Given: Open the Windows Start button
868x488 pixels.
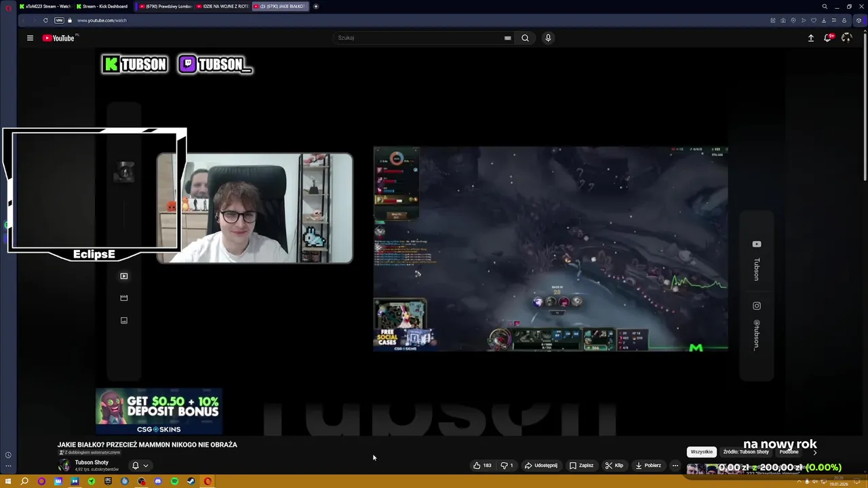Looking at the screenshot, I should click(8, 481).
